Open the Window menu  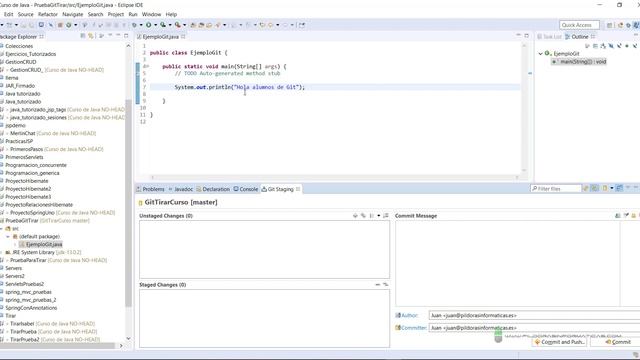pyautogui.click(x=151, y=14)
